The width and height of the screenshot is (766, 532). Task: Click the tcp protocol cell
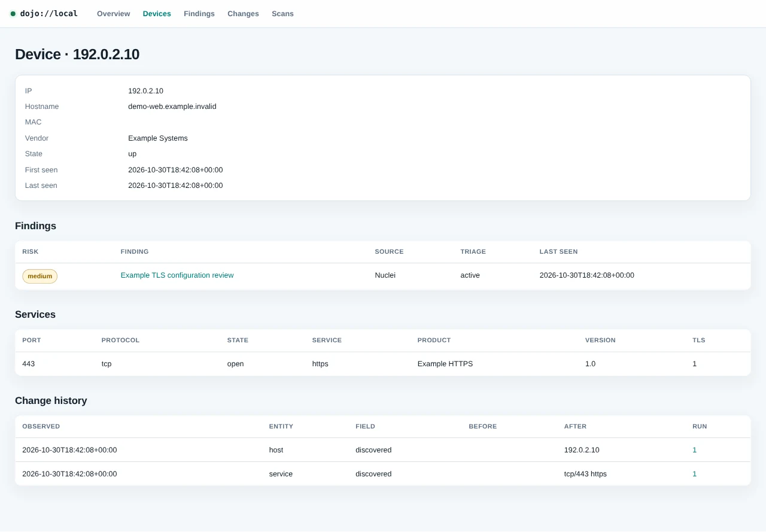pos(107,364)
